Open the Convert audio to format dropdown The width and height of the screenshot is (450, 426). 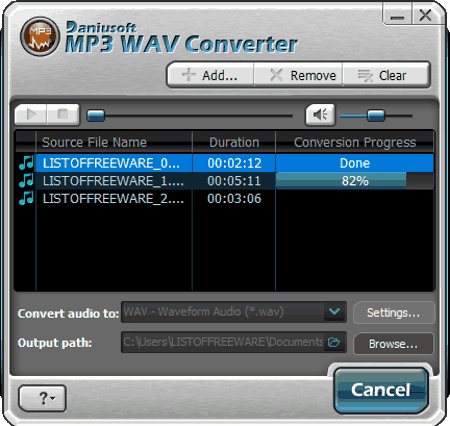tap(334, 312)
